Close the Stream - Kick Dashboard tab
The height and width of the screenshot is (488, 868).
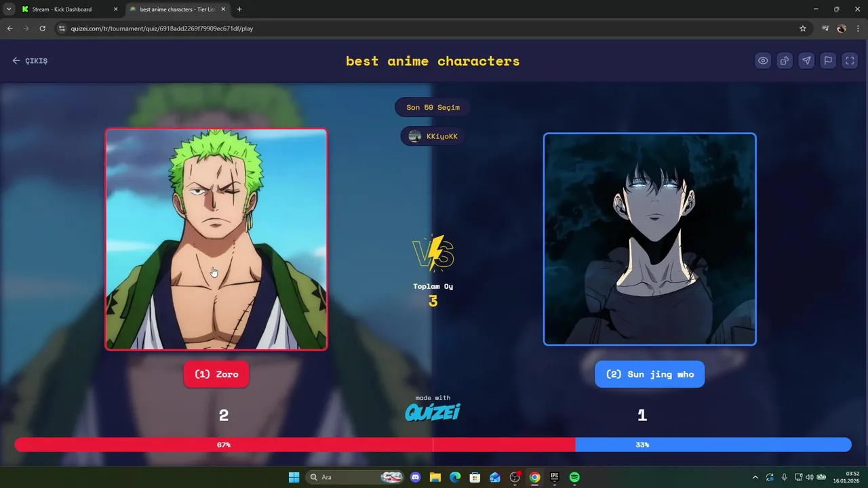[115, 9]
